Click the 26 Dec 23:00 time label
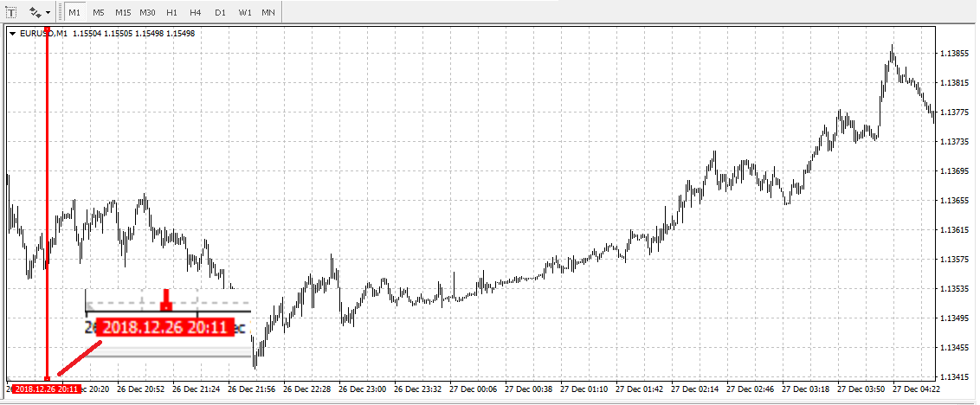 point(363,389)
